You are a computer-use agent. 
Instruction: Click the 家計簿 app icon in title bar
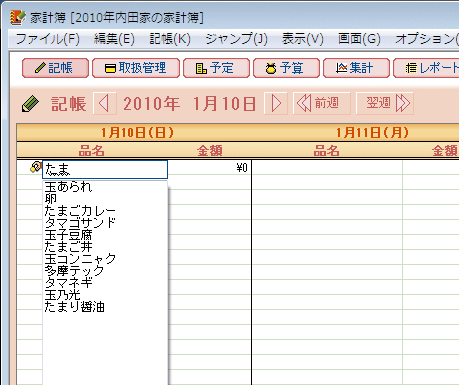[17, 18]
